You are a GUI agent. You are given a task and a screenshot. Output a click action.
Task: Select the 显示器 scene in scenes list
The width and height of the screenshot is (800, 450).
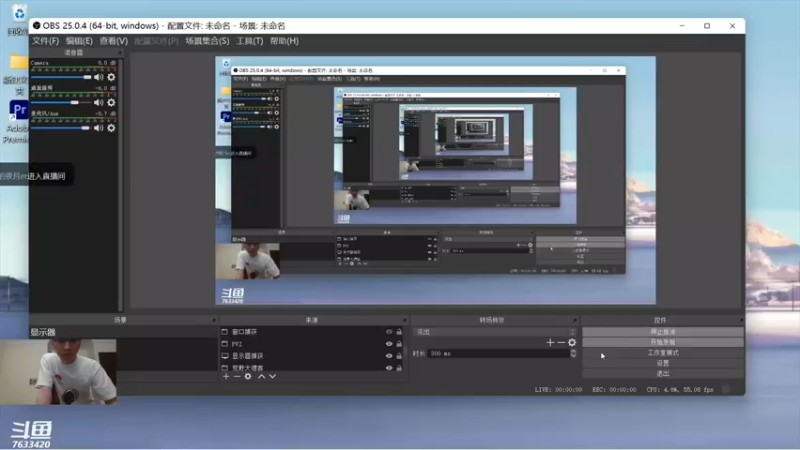(123, 333)
